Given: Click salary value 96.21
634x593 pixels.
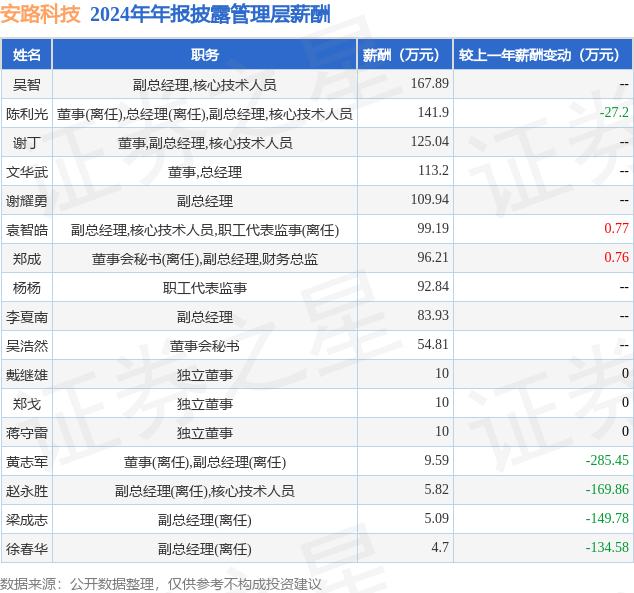Looking at the screenshot, I should [433, 257].
